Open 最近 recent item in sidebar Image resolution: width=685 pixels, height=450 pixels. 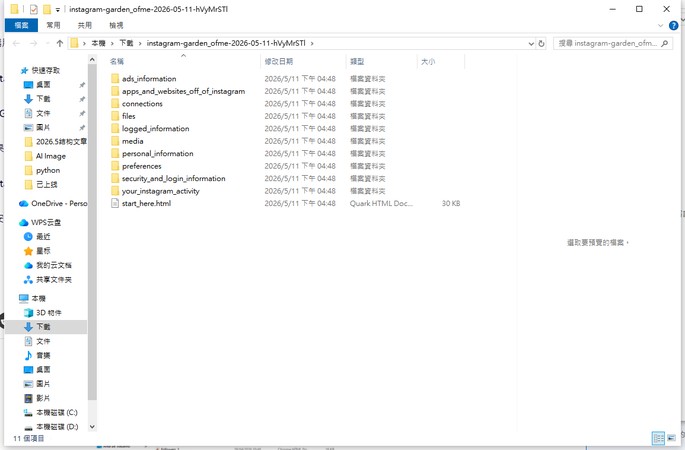pyautogui.click(x=37, y=236)
